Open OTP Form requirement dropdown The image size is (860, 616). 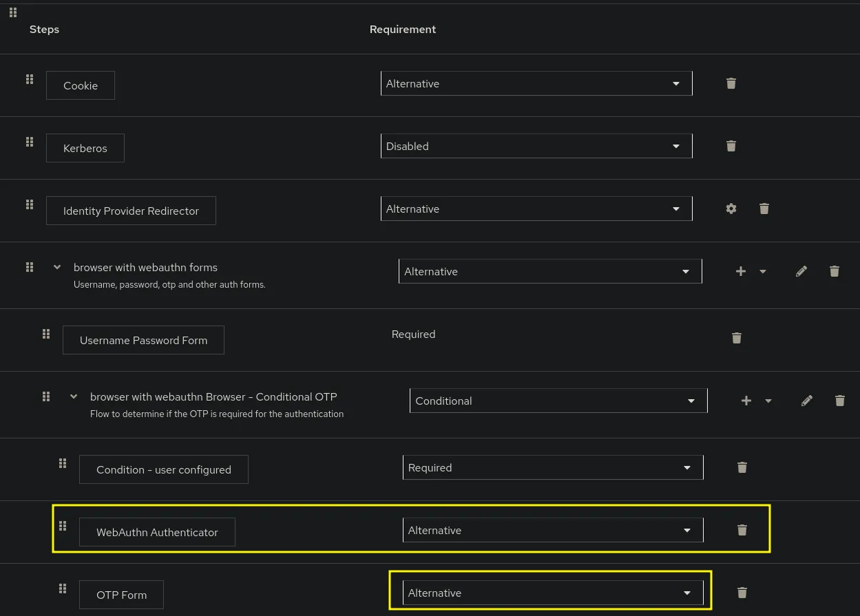[x=553, y=593]
